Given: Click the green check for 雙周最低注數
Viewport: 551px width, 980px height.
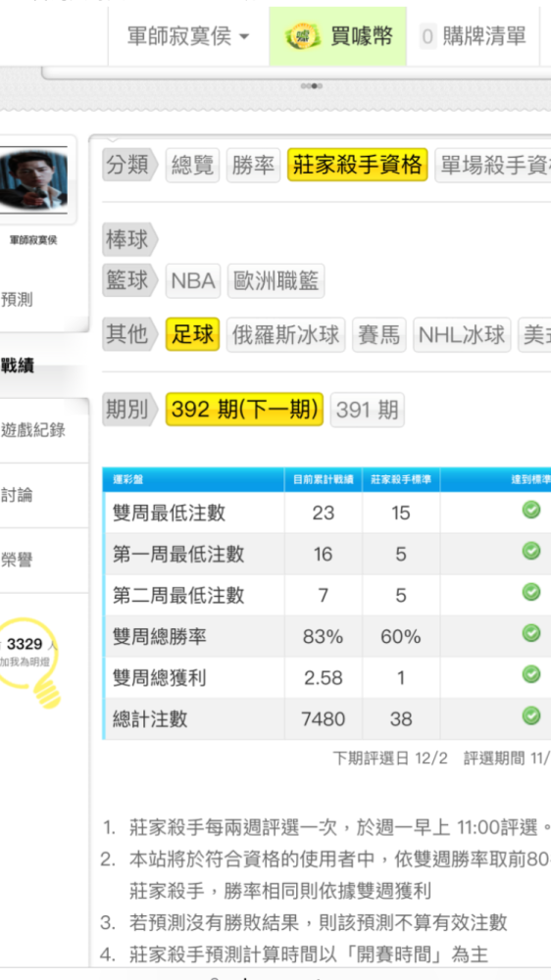Looking at the screenshot, I should 531,510.
